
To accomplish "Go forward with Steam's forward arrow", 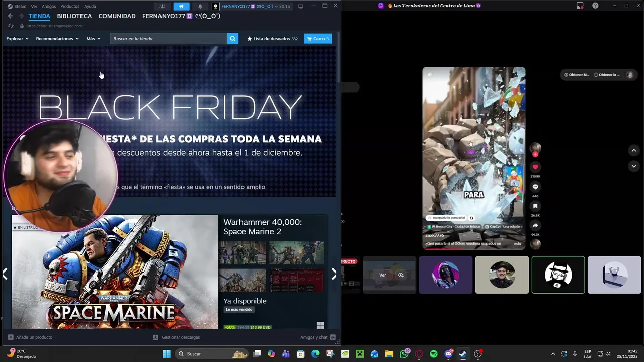I will click(x=21, y=16).
